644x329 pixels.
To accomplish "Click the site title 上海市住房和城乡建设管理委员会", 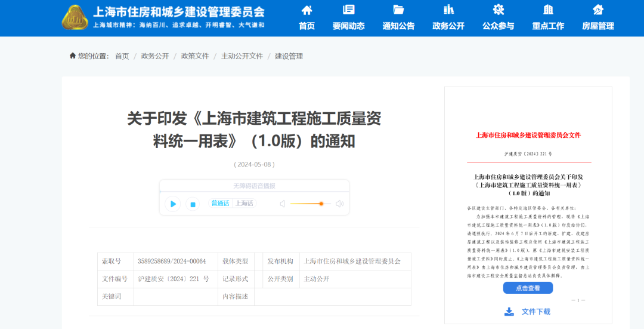I will click(179, 11).
